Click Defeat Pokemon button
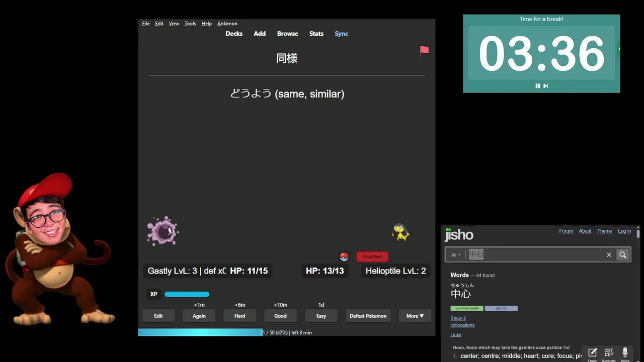The width and height of the screenshot is (644, 362). tap(368, 316)
